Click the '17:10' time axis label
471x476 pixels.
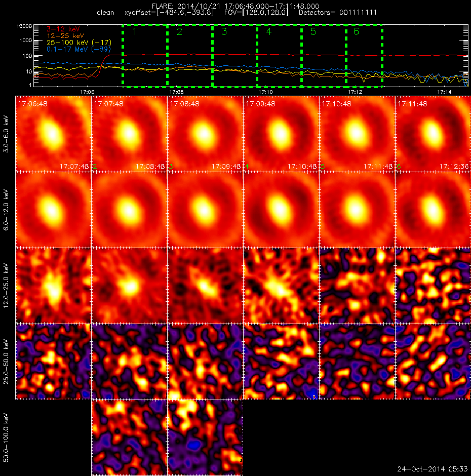coord(266,92)
